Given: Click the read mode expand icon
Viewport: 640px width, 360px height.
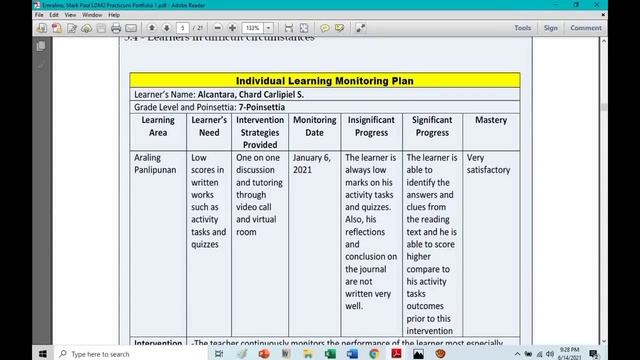Looking at the screenshot, I should 360,28.
